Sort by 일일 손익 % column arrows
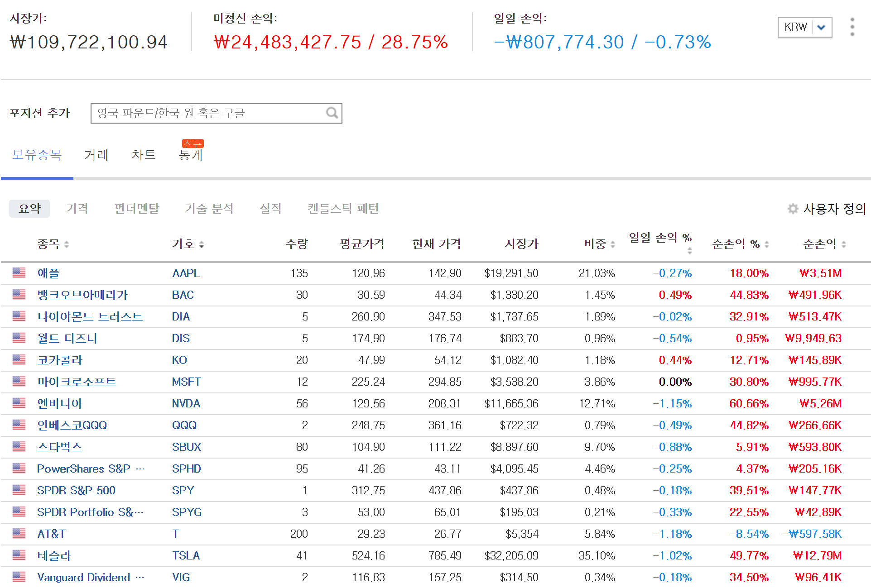 tap(690, 251)
